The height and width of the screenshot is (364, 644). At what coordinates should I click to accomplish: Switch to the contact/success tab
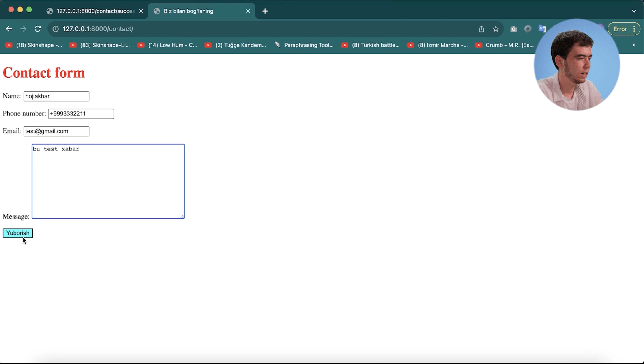(95, 11)
